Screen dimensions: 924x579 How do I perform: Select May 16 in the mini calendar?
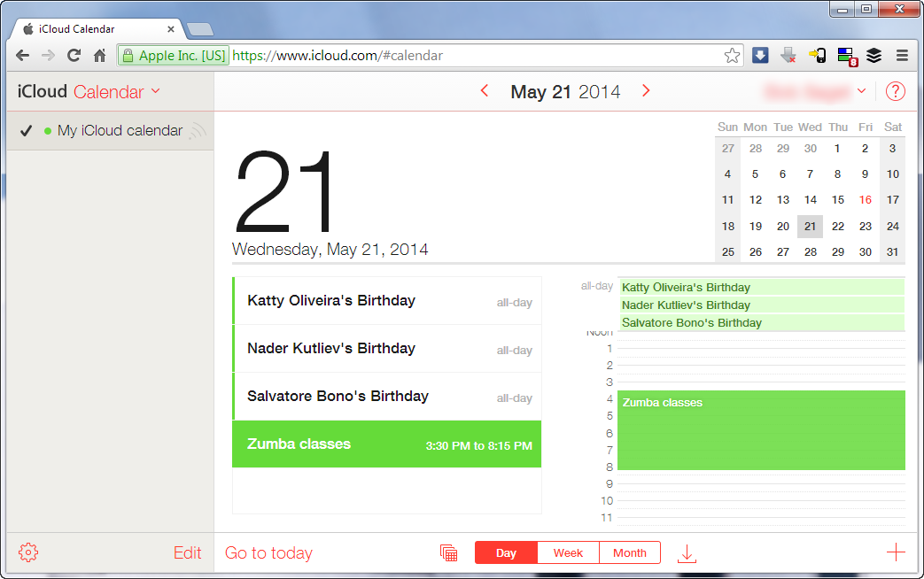coord(865,200)
